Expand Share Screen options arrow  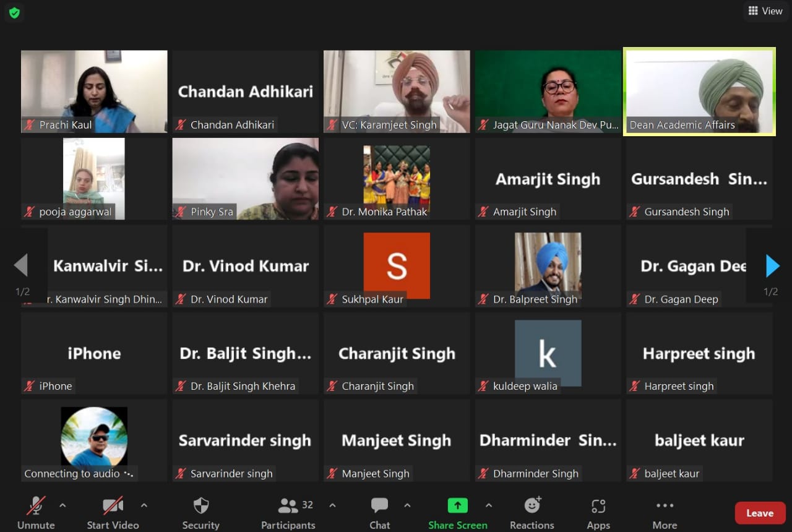pos(489,505)
